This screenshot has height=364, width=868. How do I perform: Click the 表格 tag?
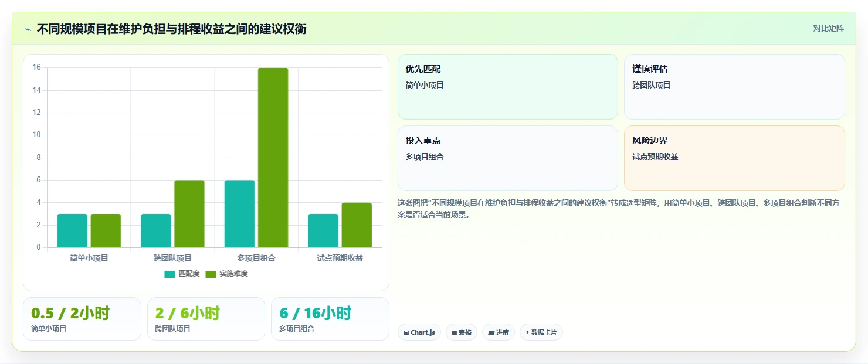[x=462, y=332]
